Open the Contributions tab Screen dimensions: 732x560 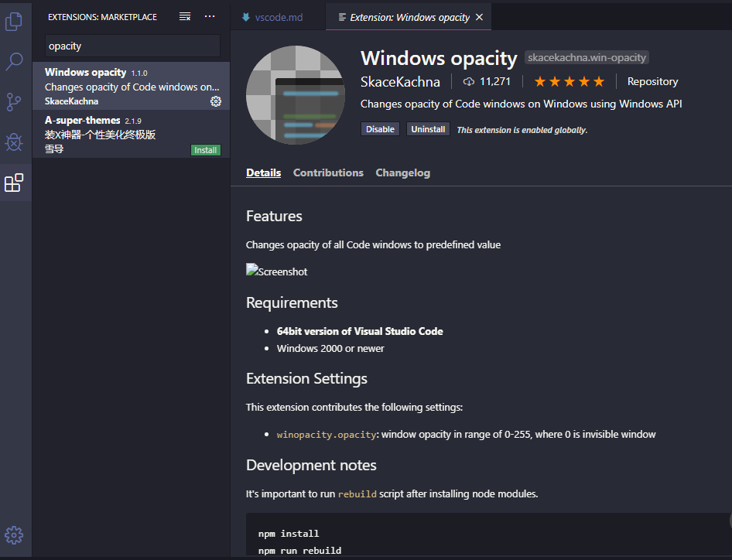point(328,172)
